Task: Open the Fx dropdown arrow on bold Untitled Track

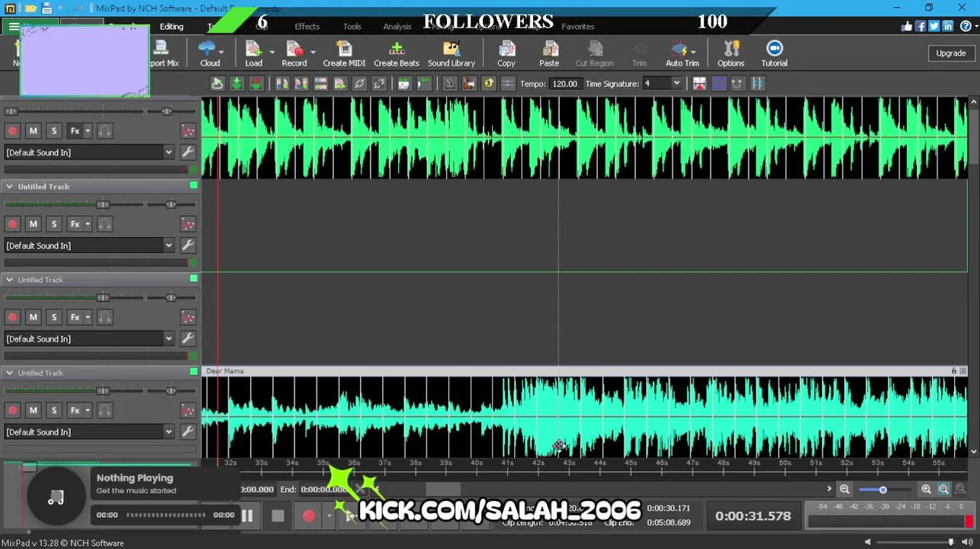Action: pos(88,224)
